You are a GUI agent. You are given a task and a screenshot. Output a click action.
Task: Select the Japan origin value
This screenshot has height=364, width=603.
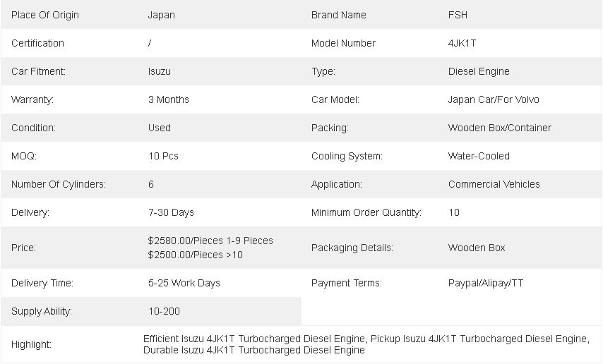click(x=162, y=15)
